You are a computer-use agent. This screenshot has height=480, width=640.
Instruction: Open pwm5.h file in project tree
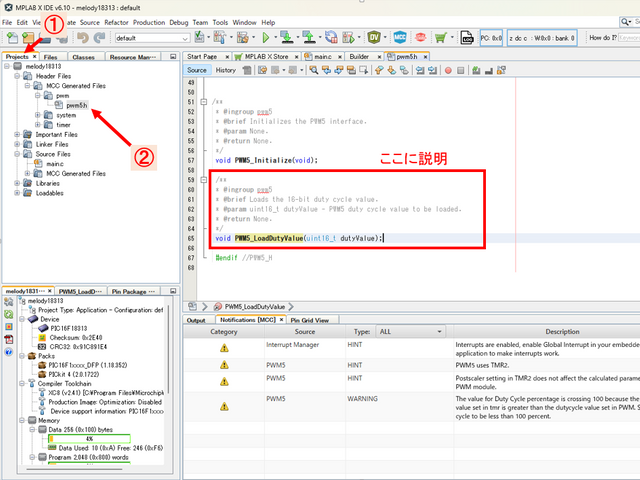coord(76,104)
